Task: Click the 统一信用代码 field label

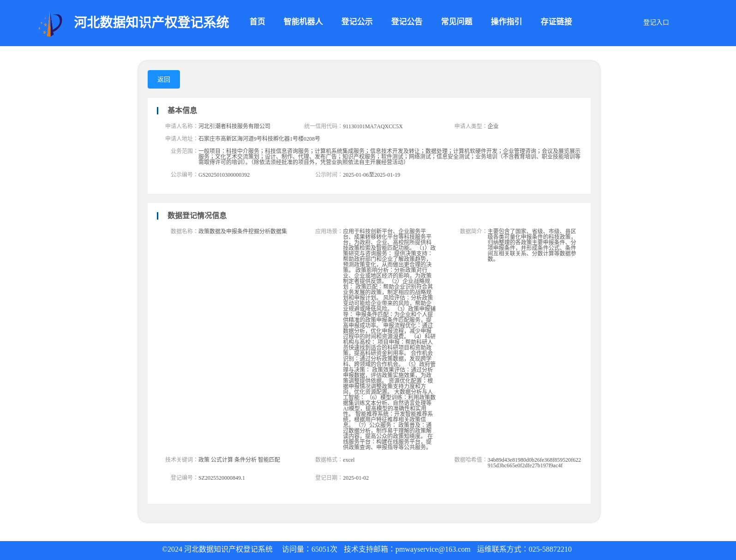Action: (x=323, y=126)
